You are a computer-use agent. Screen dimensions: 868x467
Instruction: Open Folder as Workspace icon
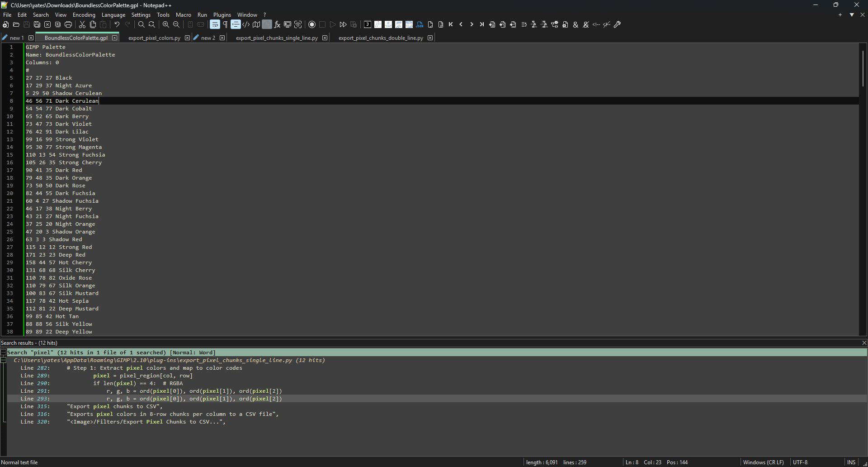(x=288, y=24)
